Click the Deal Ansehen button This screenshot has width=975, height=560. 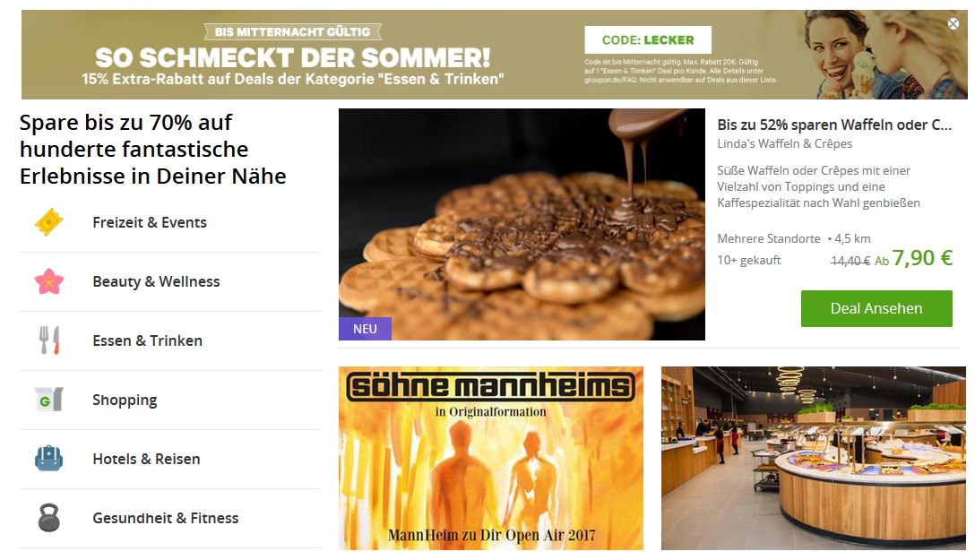tap(876, 308)
